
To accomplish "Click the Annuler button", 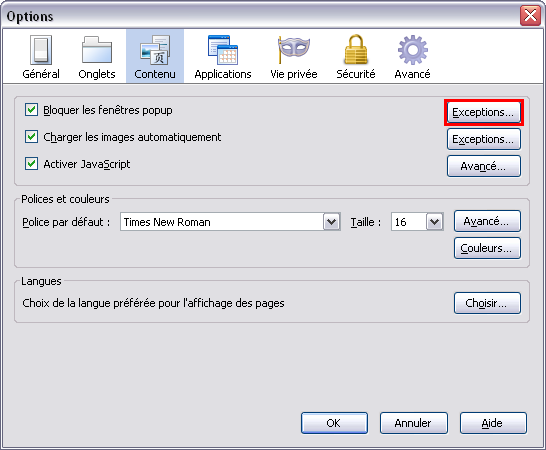I will (x=414, y=423).
